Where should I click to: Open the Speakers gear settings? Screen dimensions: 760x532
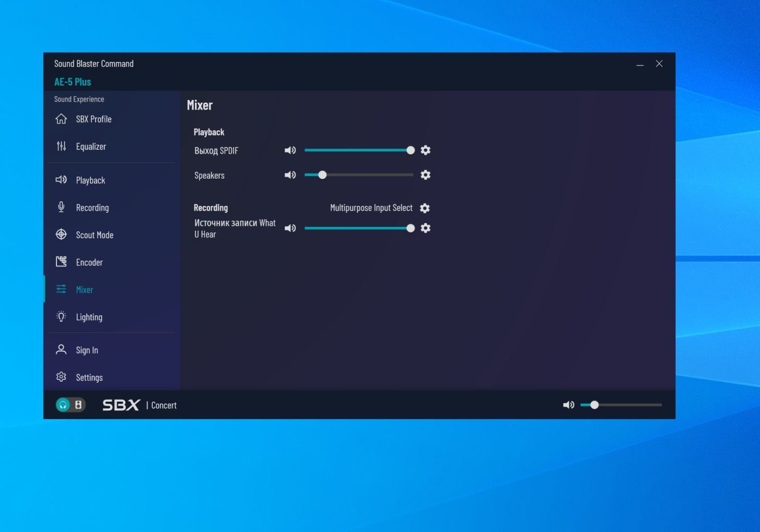tap(426, 175)
